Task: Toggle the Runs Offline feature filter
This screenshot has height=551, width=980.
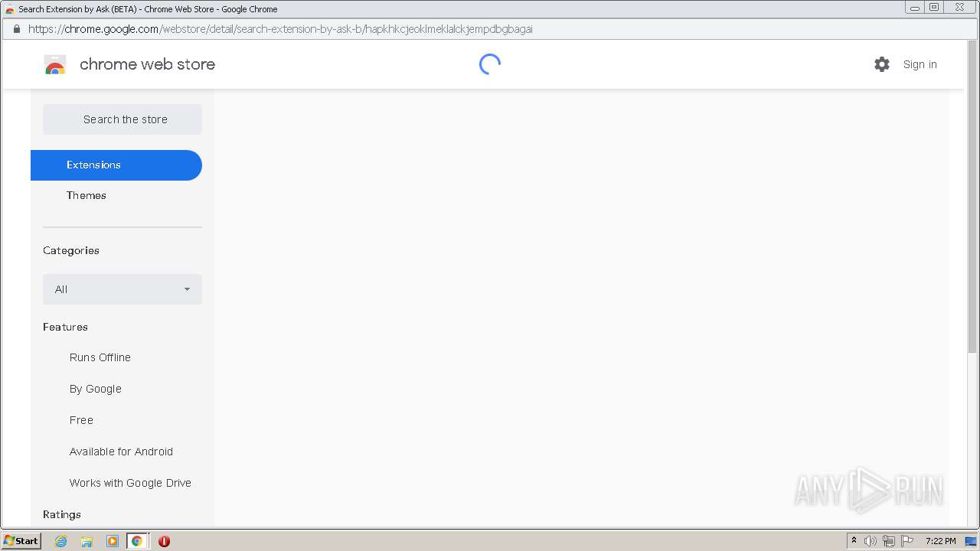Action: point(100,357)
